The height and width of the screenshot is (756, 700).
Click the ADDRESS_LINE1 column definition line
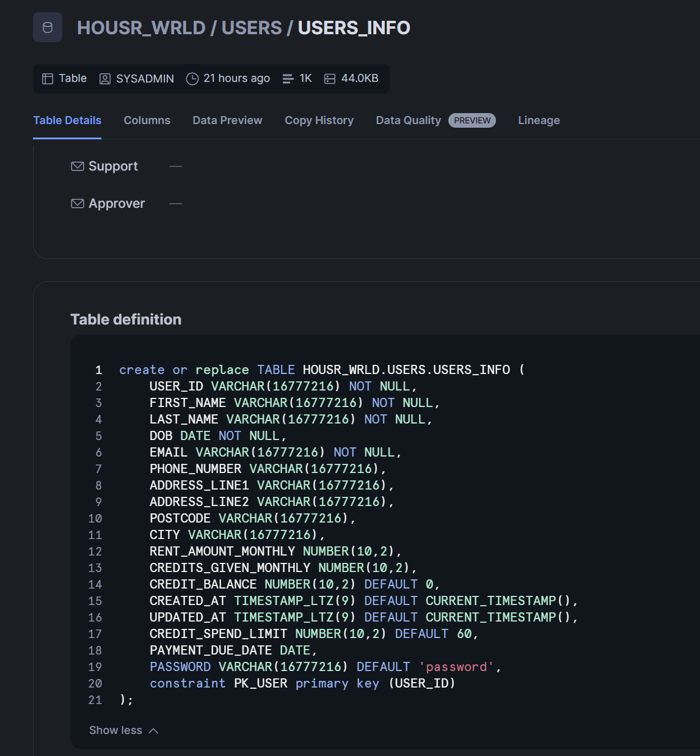tap(272, 485)
